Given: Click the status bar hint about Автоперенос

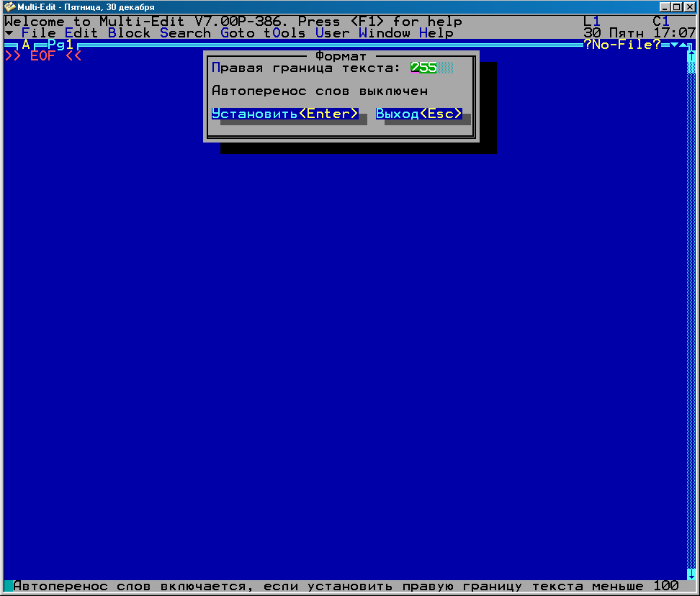Looking at the screenshot, I should 346,586.
